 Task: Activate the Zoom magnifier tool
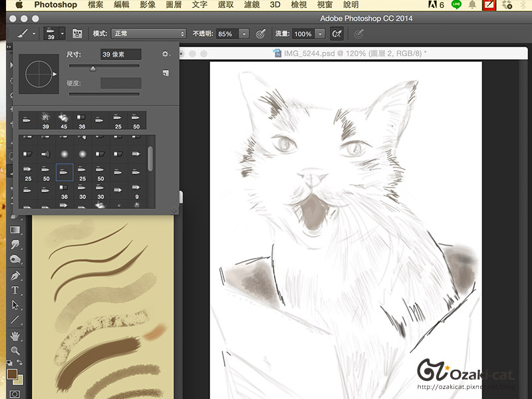[15, 350]
